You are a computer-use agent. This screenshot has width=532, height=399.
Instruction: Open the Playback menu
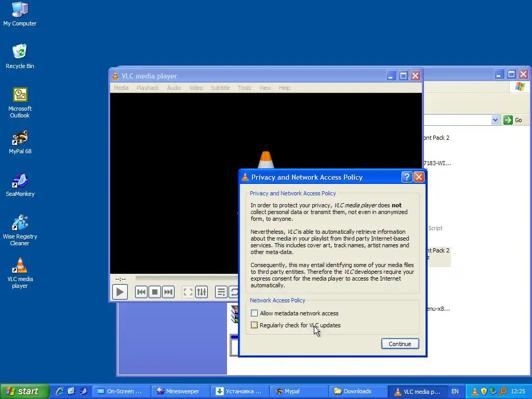pos(148,88)
